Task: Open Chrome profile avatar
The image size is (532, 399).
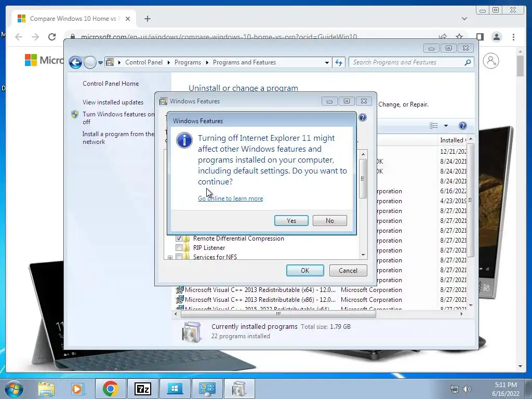Action: pos(496,37)
